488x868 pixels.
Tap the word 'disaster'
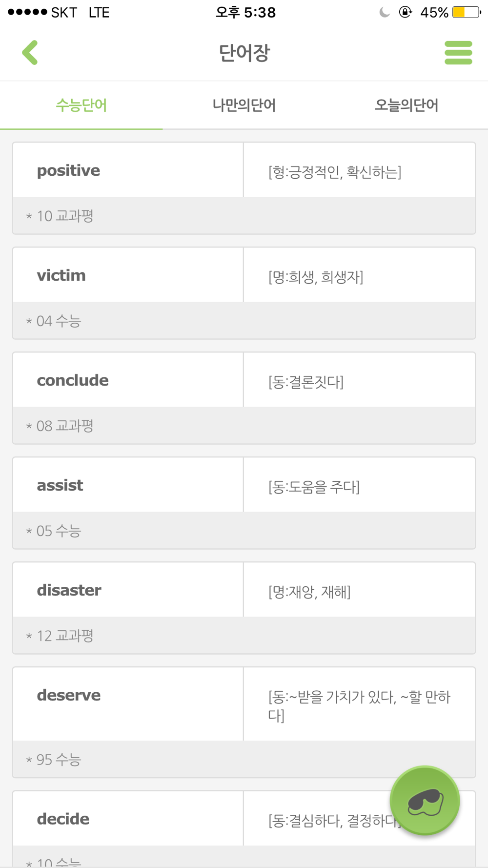point(69,590)
